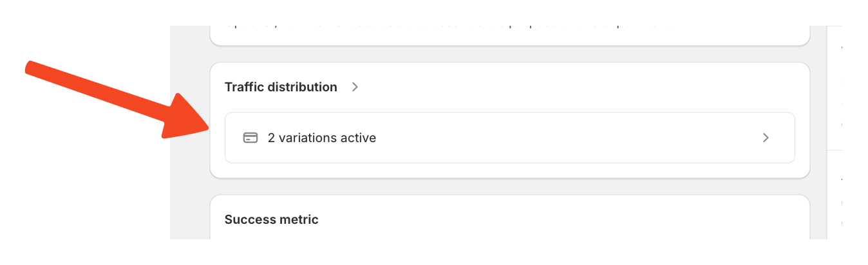
Task: Click blank space right of Traffic distribution heading
Action: click(580, 87)
